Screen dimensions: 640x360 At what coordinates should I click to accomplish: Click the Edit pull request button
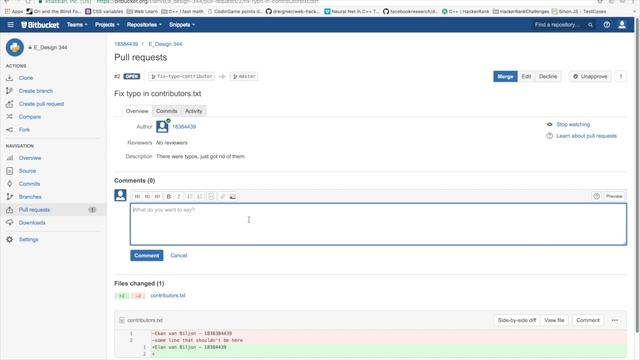pos(526,76)
